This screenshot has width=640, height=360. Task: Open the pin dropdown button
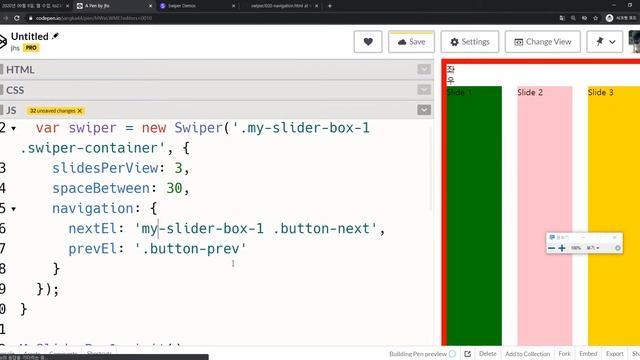point(604,42)
